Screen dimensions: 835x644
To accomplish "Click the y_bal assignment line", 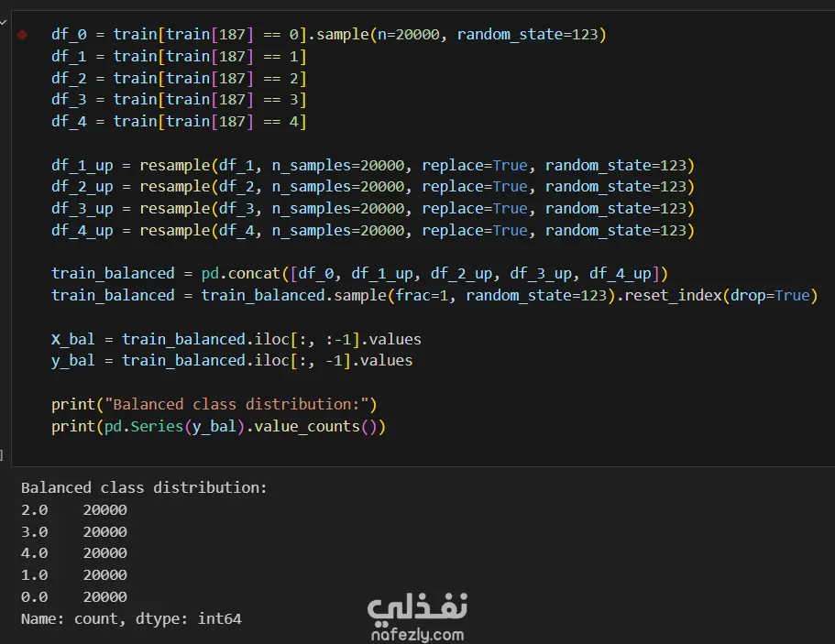I will click(231, 360).
